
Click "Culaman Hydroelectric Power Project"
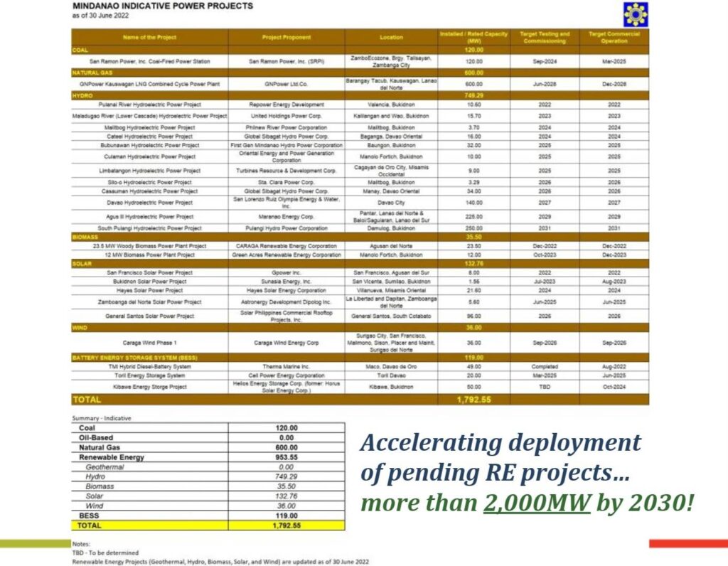coord(149,157)
